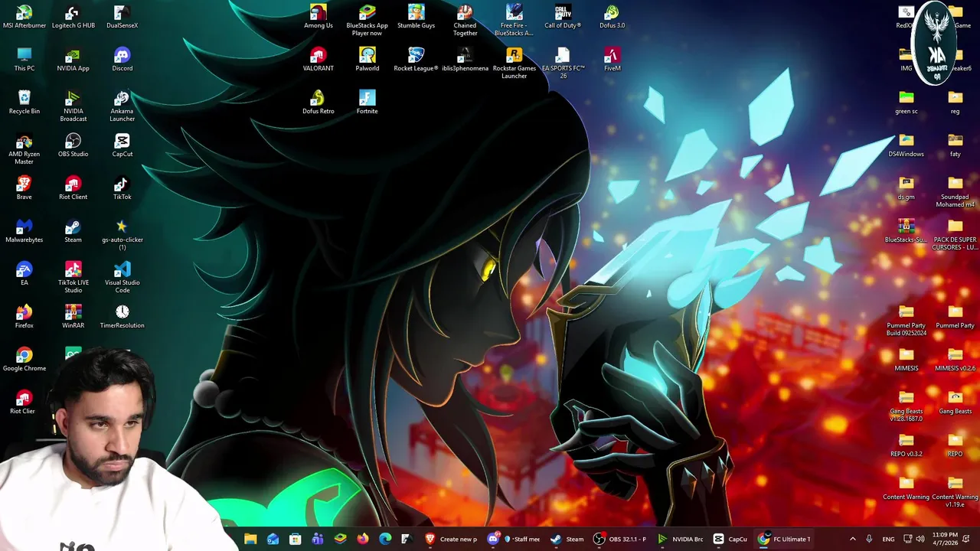Open the BlueStacks App Player shortcut
980x551 pixels.
(367, 21)
